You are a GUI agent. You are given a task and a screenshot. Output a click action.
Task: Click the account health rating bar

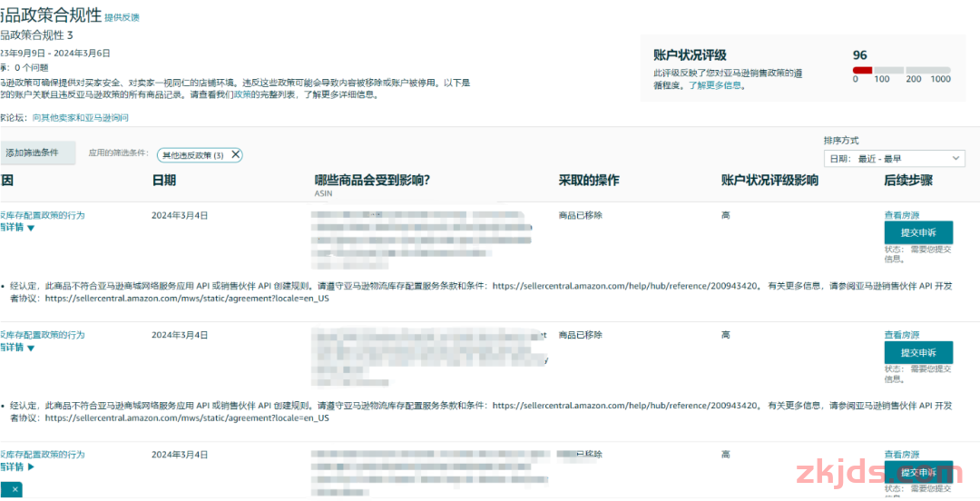901,70
